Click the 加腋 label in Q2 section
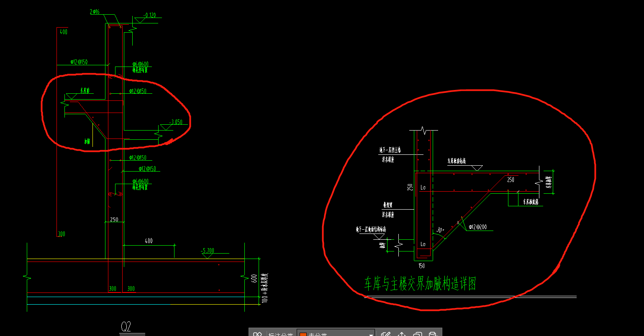 coord(87,141)
